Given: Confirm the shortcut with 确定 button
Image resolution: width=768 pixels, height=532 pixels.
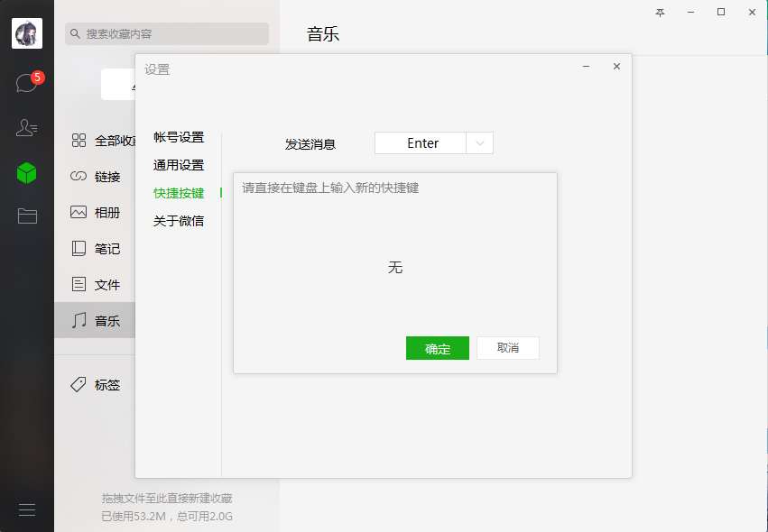Looking at the screenshot, I should click(437, 348).
